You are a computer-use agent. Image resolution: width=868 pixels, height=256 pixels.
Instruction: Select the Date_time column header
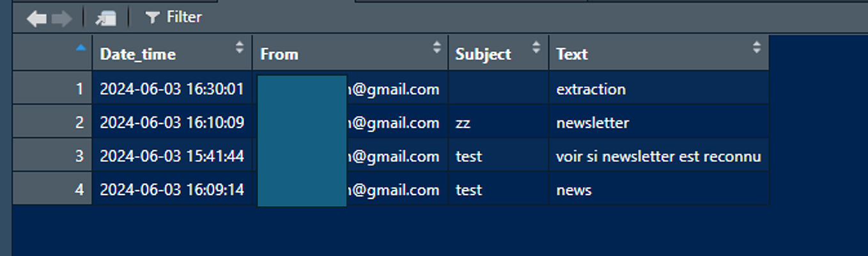(173, 54)
